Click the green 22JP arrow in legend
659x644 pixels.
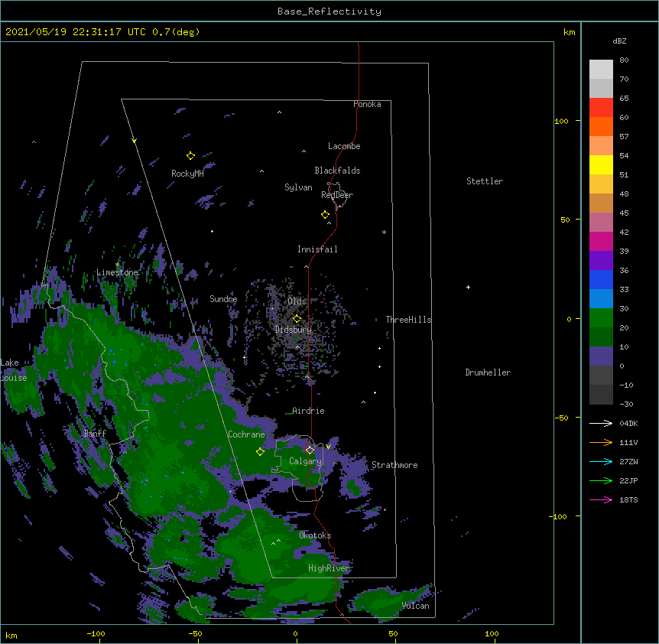(x=601, y=480)
